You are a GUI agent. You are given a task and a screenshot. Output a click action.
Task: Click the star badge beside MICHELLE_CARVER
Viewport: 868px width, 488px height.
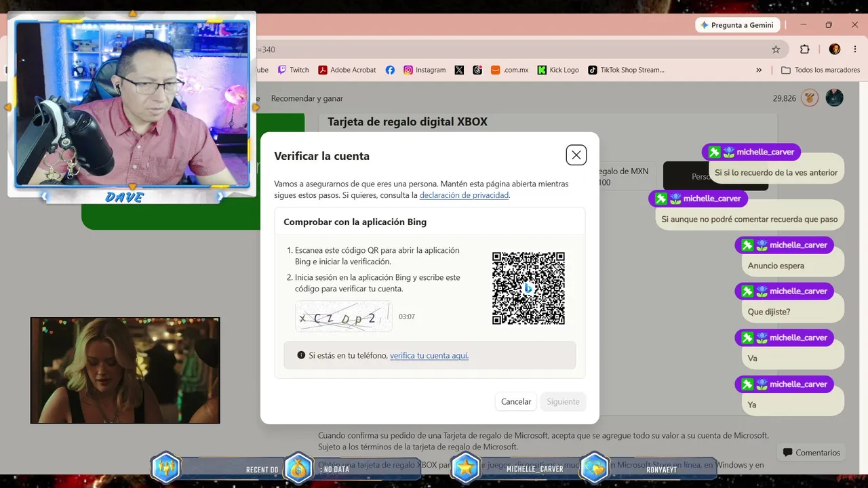[466, 468]
